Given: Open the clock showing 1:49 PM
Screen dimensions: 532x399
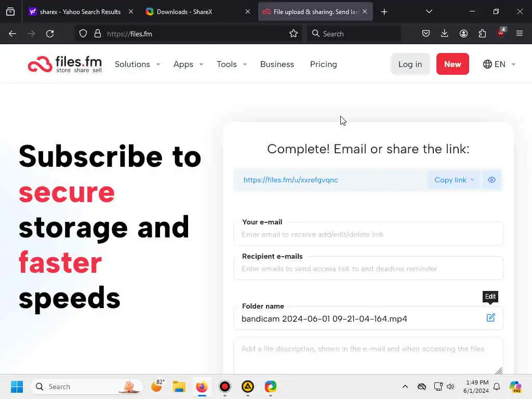Looking at the screenshot, I should [x=476, y=387].
